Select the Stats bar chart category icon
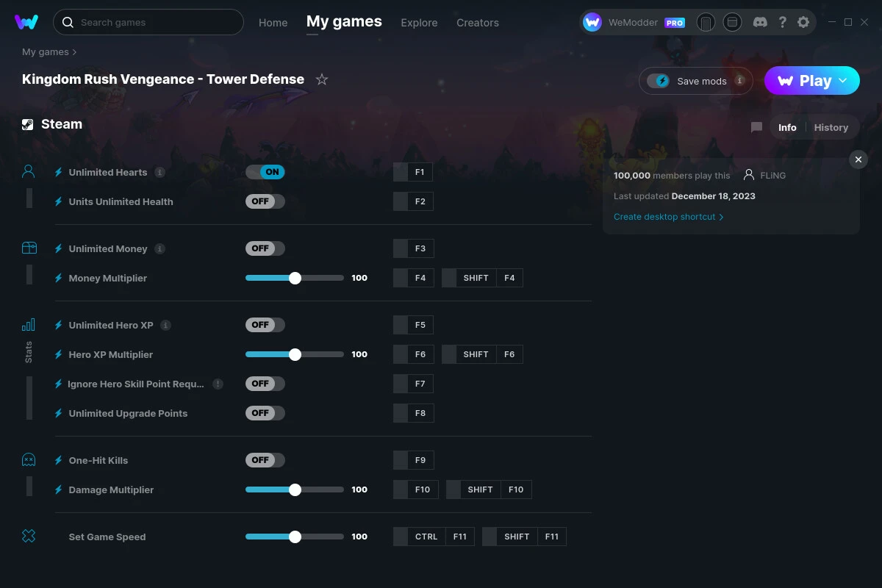 [x=29, y=325]
